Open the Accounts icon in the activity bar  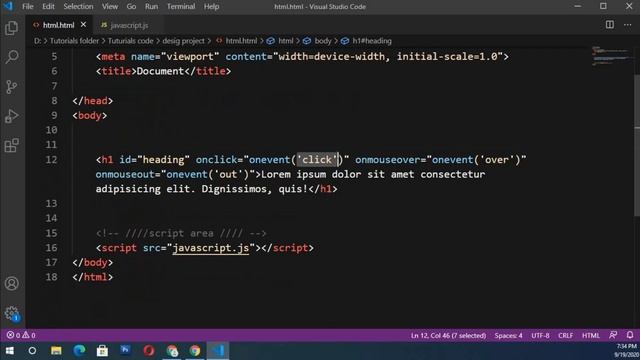point(11,283)
